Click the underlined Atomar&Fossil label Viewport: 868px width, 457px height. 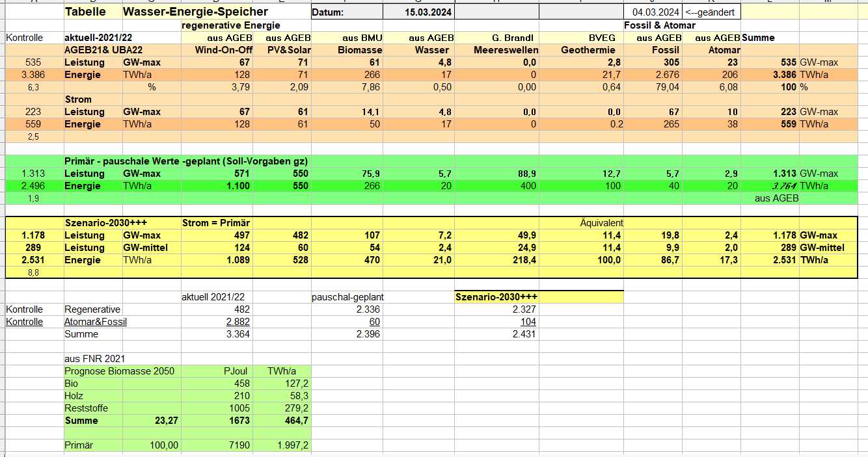pyautogui.click(x=96, y=322)
